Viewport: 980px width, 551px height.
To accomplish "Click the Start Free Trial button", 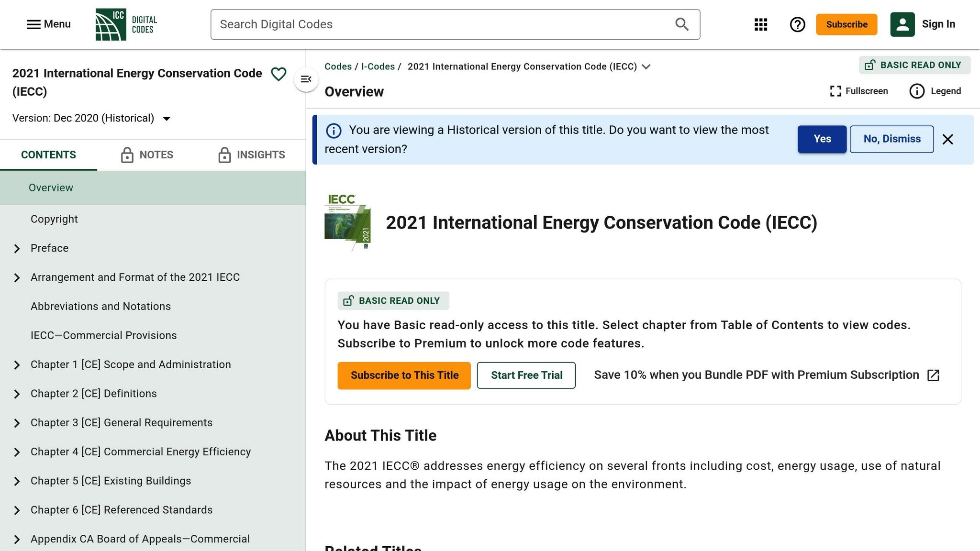I will (526, 375).
